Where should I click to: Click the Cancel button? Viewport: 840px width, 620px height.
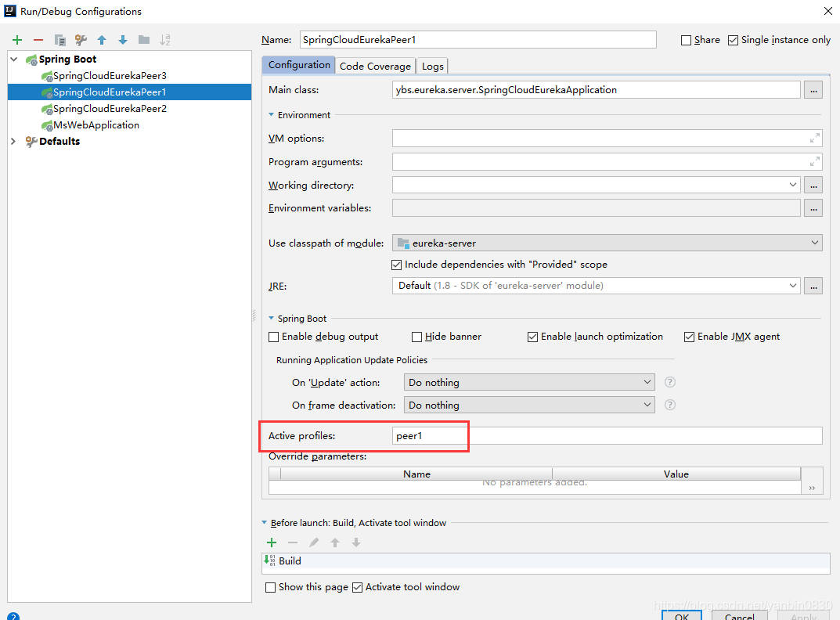[x=739, y=616]
